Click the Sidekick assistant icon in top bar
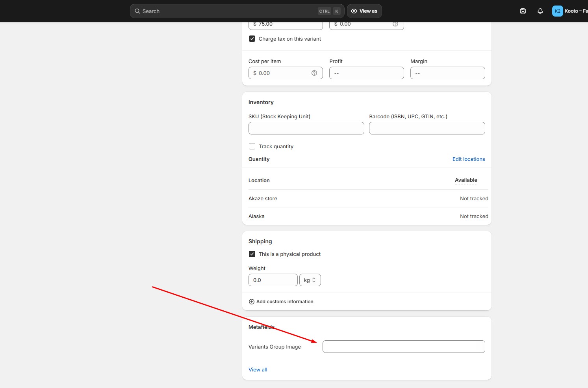The height and width of the screenshot is (388, 588). pyautogui.click(x=523, y=11)
